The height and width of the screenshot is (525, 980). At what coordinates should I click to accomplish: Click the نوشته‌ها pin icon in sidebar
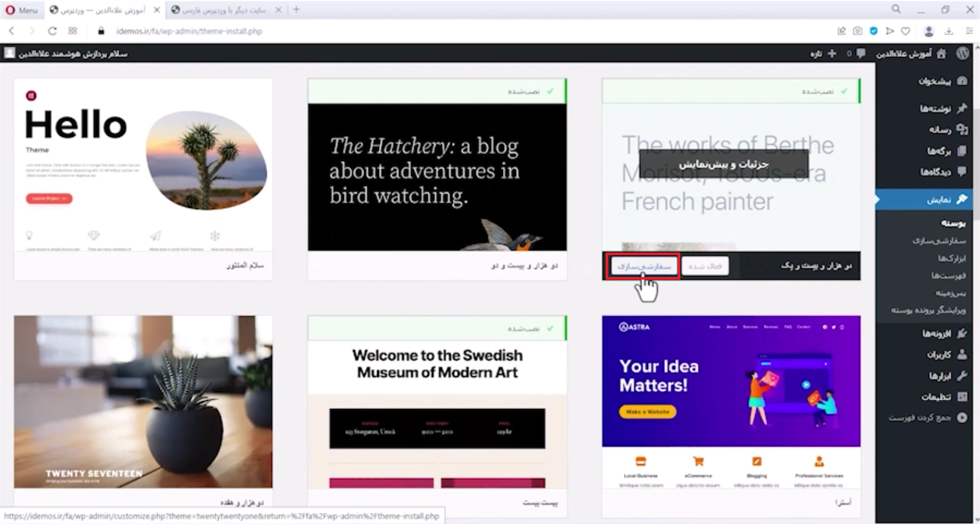[x=962, y=108]
